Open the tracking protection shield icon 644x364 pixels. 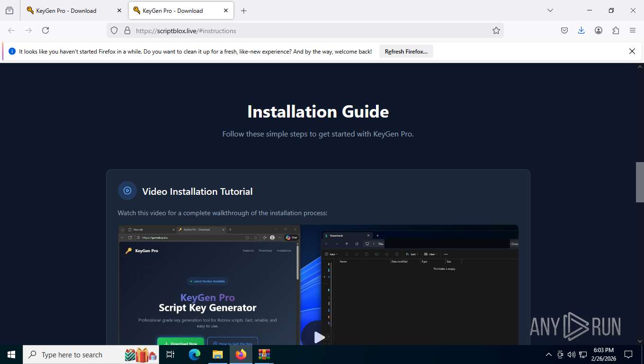point(114,30)
